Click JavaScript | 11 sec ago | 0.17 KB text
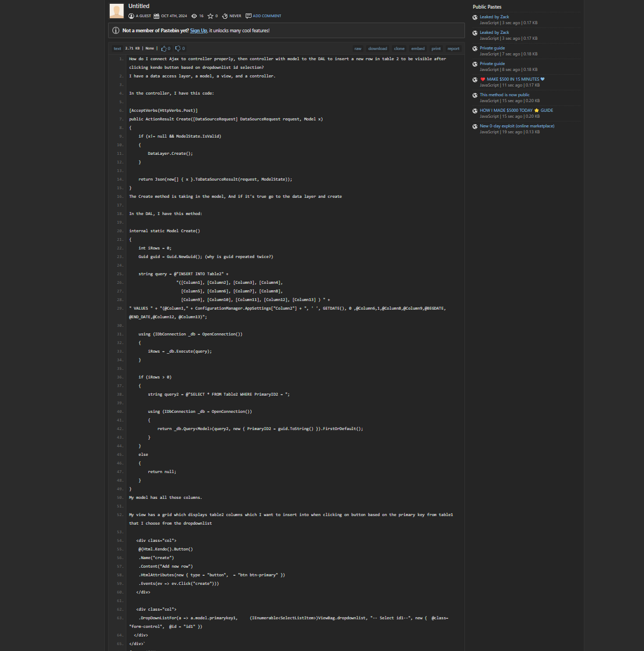 point(510,85)
